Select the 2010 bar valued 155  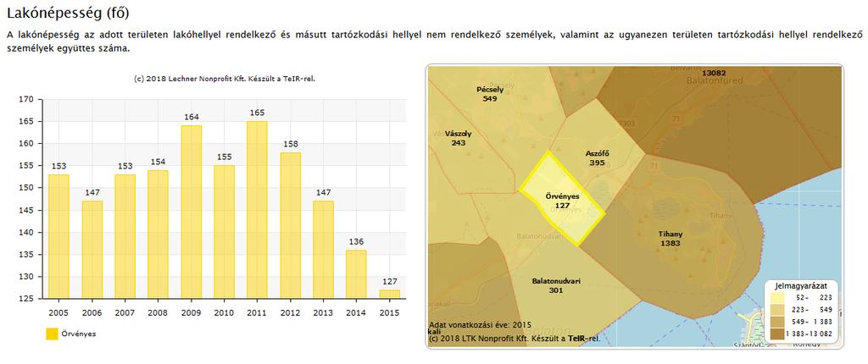224,232
